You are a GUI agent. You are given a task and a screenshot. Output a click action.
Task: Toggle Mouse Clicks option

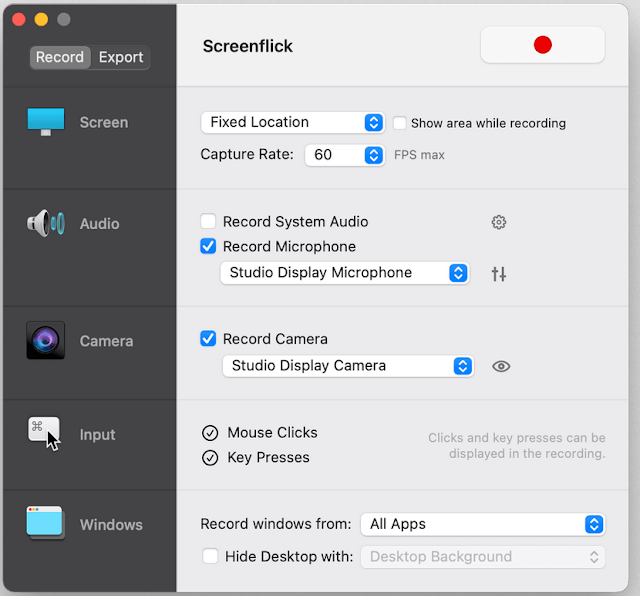click(210, 433)
